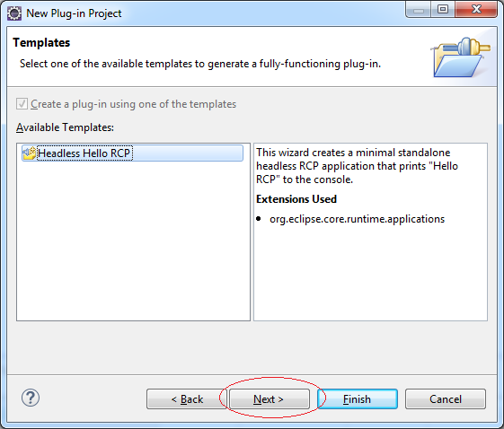Go to the Next wizard page
504x429 pixels.
point(270,399)
